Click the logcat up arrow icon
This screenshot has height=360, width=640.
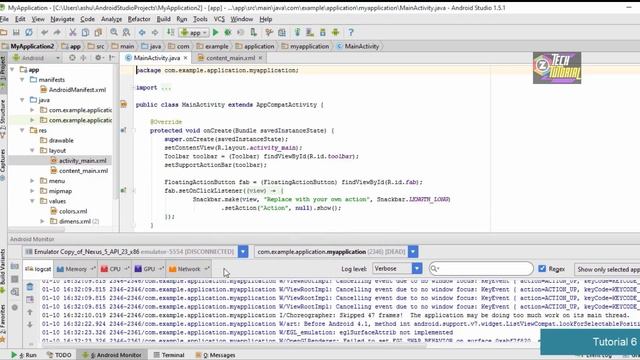click(x=30, y=312)
